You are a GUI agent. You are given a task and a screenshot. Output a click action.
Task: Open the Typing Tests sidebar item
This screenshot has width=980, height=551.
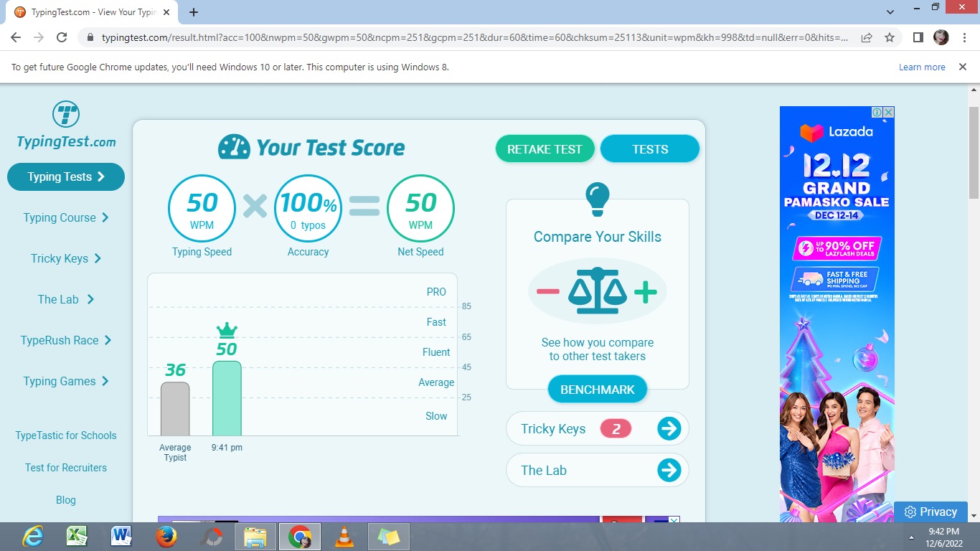66,176
